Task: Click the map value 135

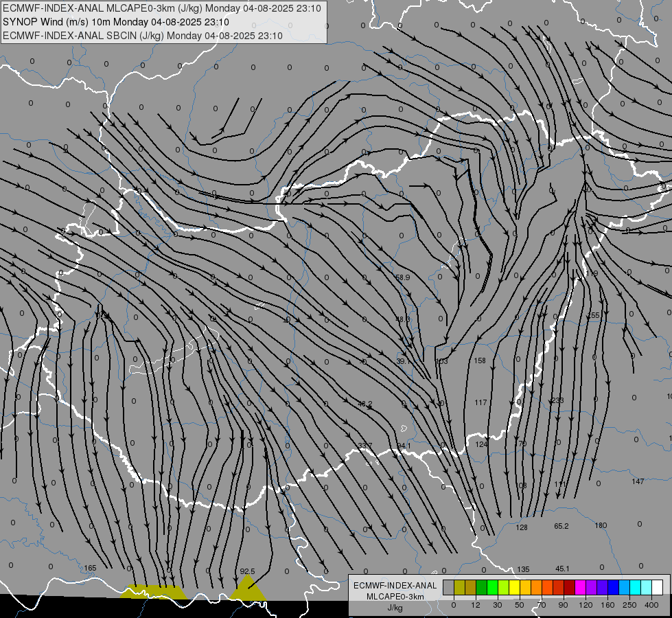Action: 523,569
